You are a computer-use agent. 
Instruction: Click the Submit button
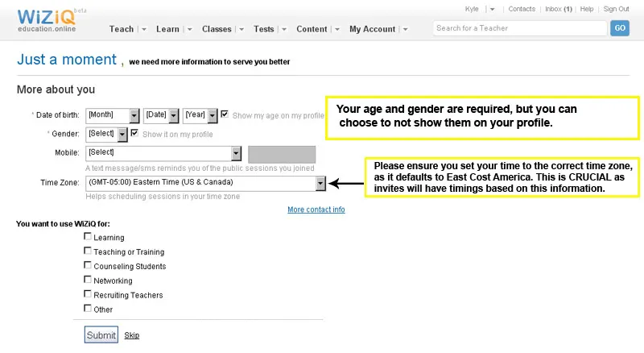click(x=101, y=334)
